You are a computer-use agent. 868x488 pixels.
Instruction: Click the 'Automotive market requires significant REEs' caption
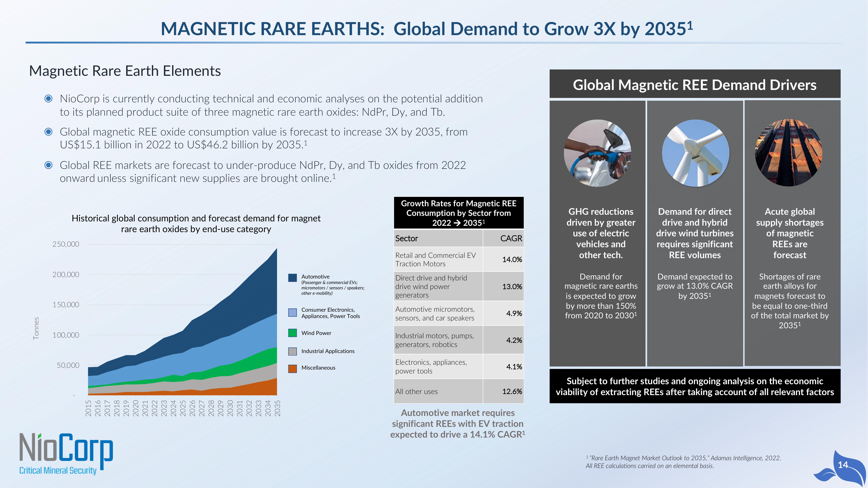point(458,424)
